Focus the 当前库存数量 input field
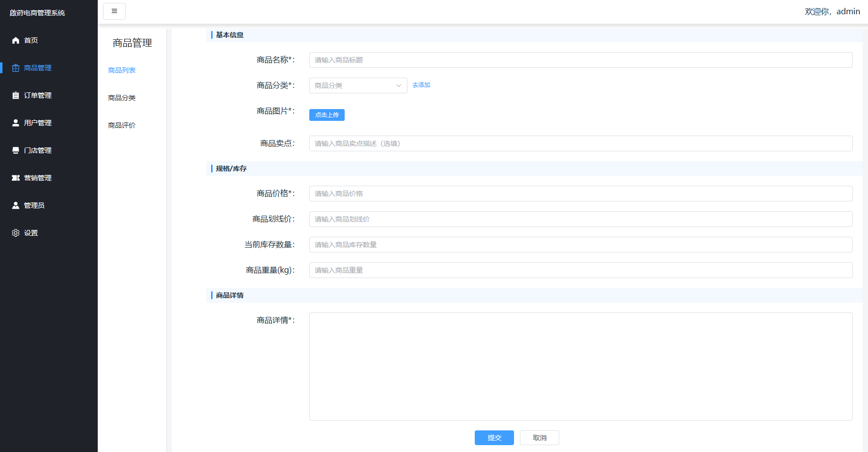Viewport: 868px width, 452px height. point(581,245)
